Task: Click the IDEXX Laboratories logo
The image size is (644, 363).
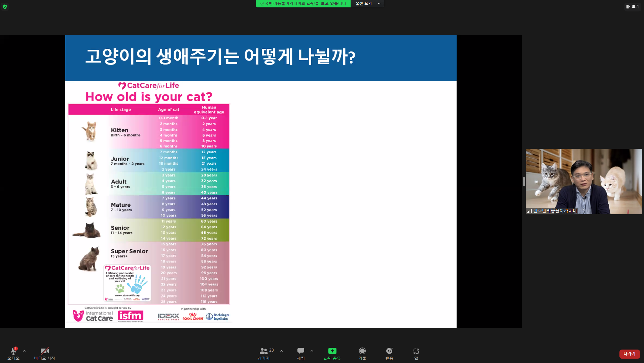Action: 169,317
